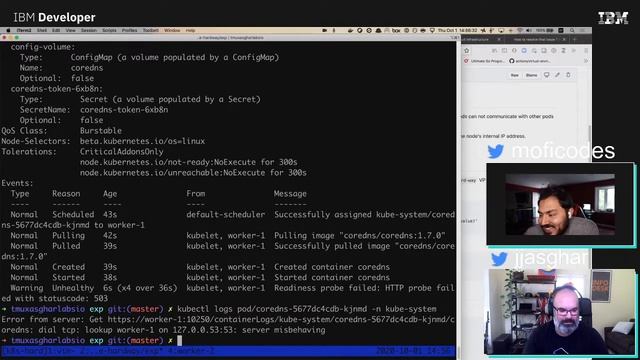Expand the bookmarks bar overflow chevron
Viewport: 640px width, 360px height.
[586, 61]
